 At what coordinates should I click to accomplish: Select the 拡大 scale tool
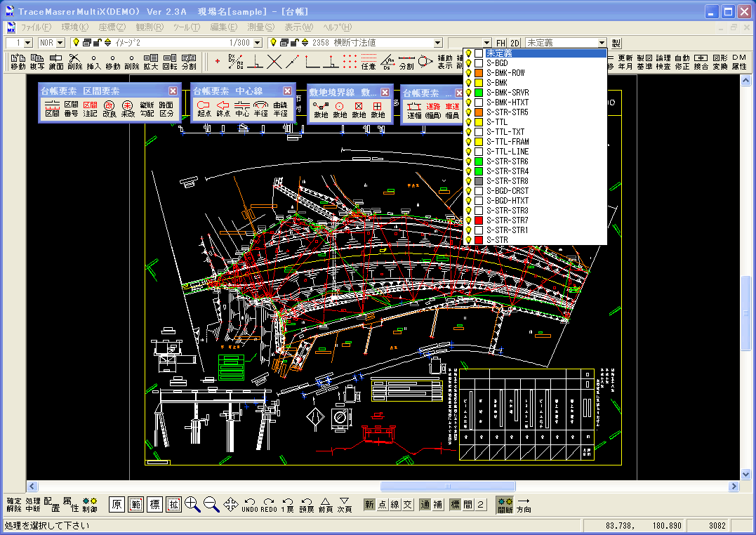(150, 62)
